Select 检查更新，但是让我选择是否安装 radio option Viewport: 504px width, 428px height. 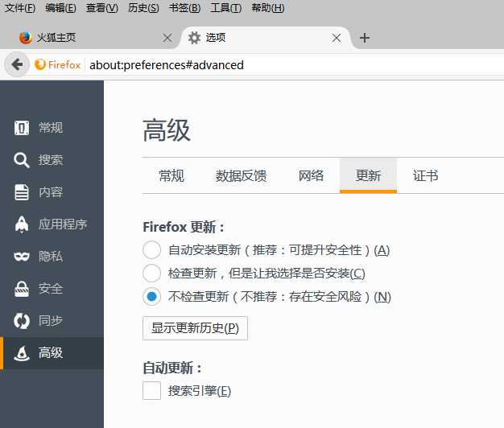151,274
